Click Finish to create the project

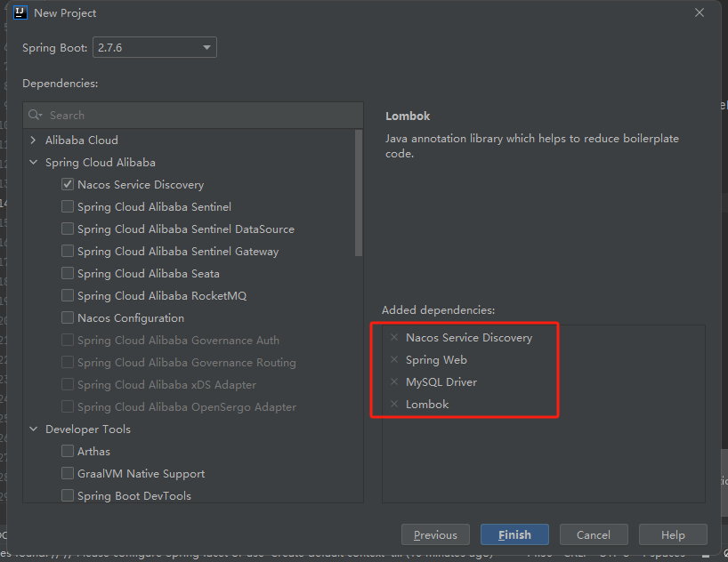pyautogui.click(x=514, y=534)
